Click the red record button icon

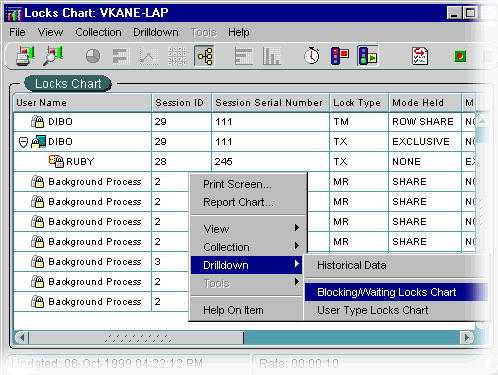(460, 56)
